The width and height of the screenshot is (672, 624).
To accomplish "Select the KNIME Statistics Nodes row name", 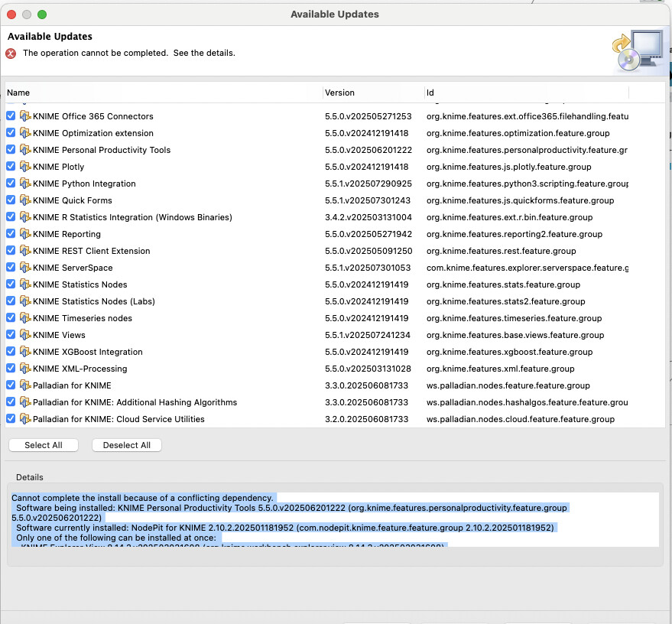I will (x=80, y=284).
